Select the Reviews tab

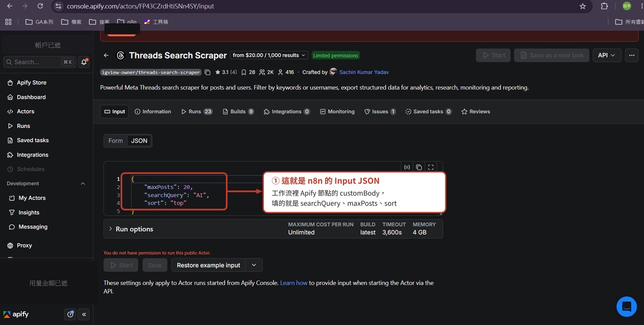click(x=475, y=112)
